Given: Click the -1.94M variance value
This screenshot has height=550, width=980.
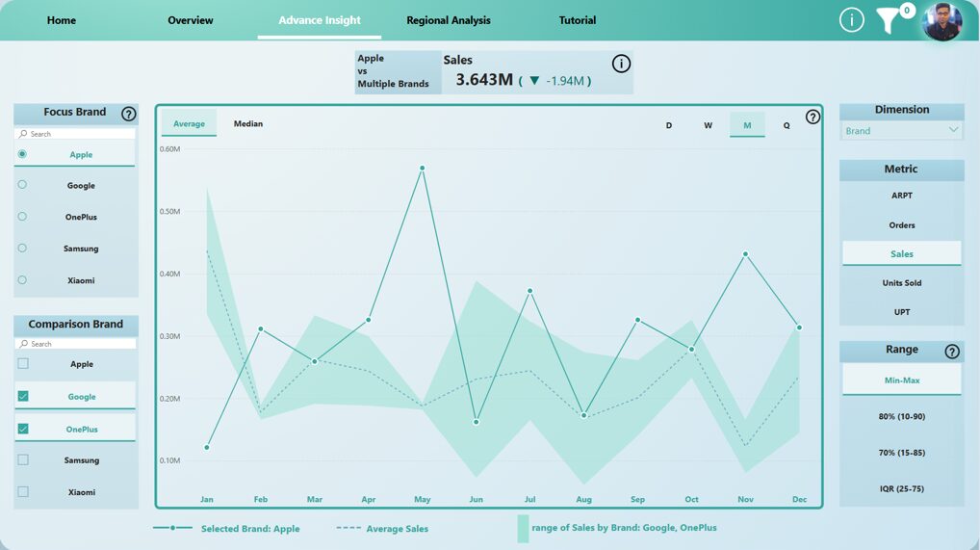Looking at the screenshot, I should coord(565,81).
